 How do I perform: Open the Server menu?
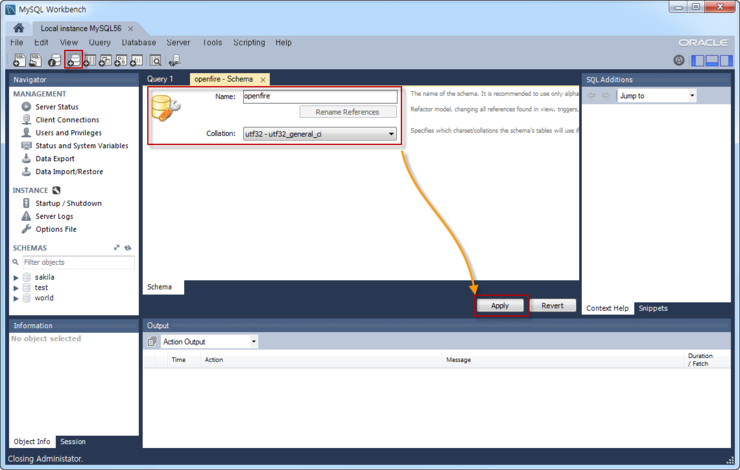click(178, 42)
